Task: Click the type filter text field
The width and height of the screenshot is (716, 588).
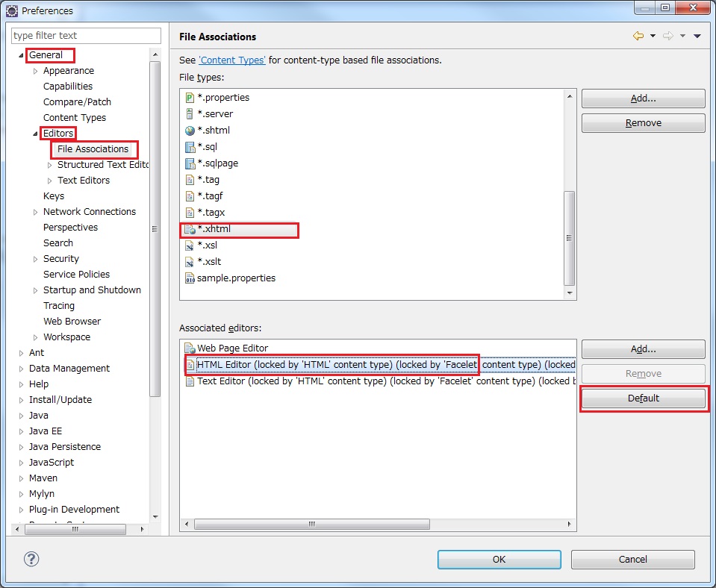Action: tap(87, 36)
